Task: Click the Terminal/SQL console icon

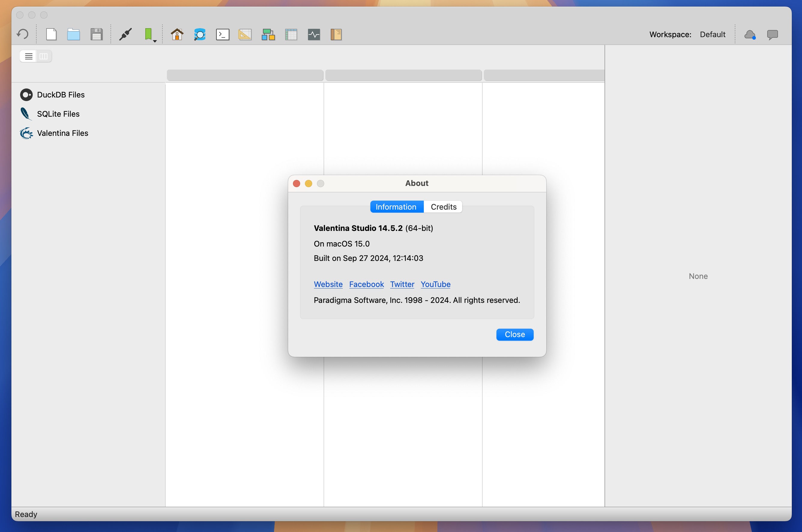Action: [223, 34]
